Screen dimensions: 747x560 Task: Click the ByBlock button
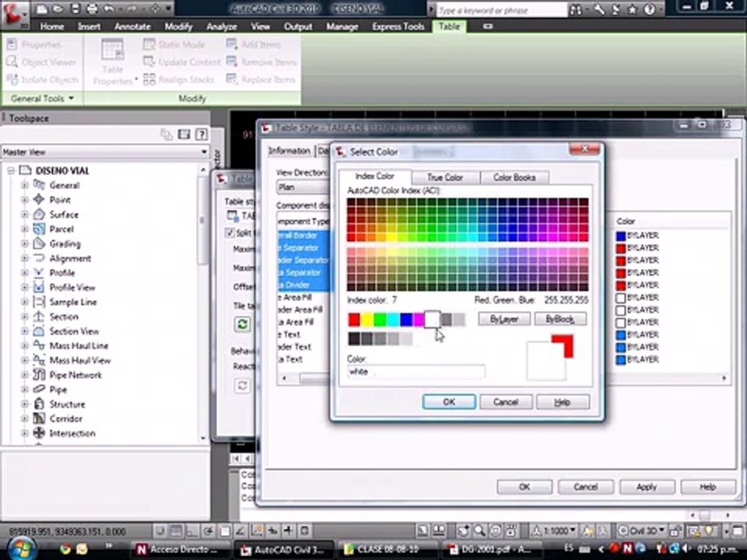pyautogui.click(x=560, y=319)
